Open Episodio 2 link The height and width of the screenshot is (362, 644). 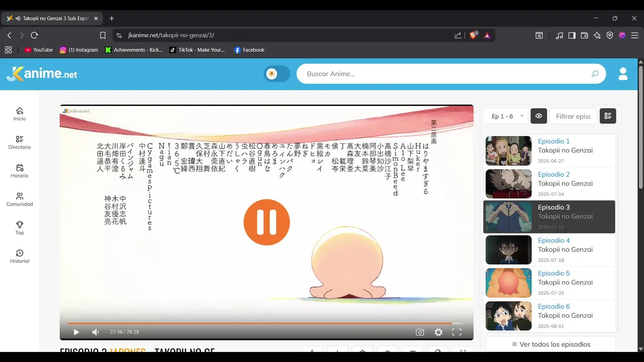pos(554,174)
